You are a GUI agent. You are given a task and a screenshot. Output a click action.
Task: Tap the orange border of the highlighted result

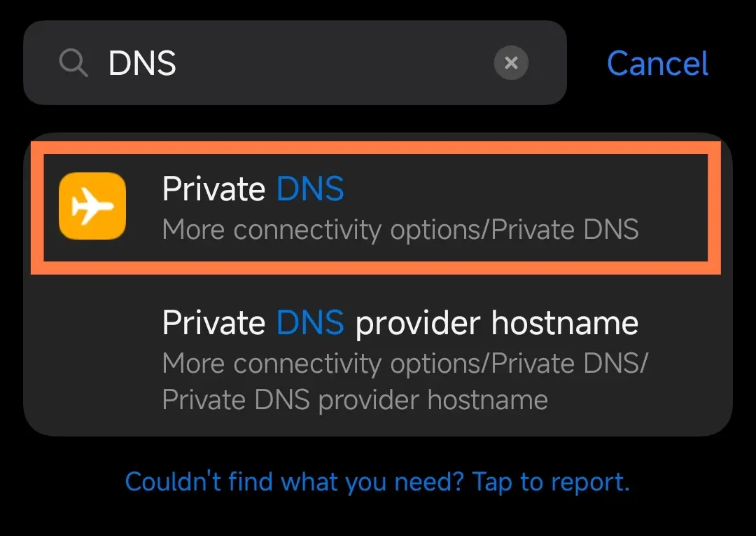tap(376, 148)
